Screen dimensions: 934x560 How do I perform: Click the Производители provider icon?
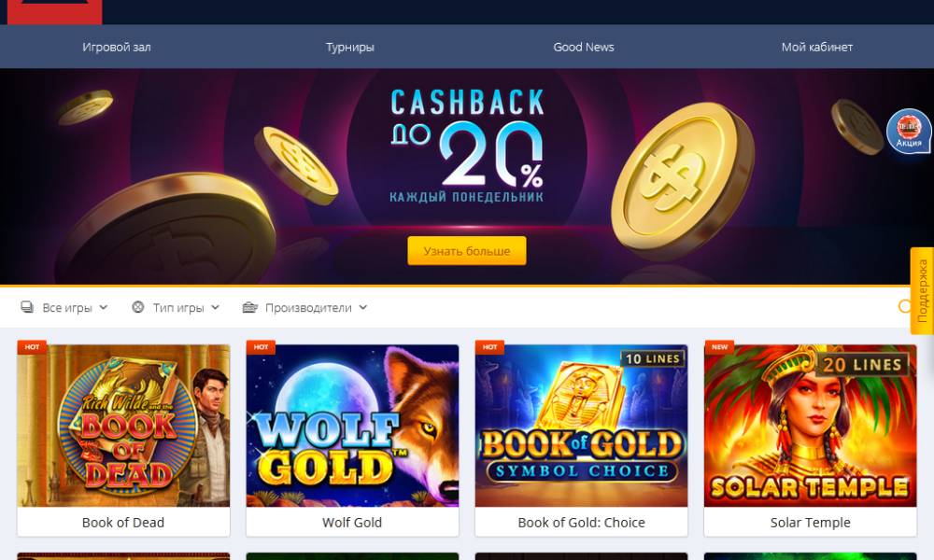coord(249,307)
